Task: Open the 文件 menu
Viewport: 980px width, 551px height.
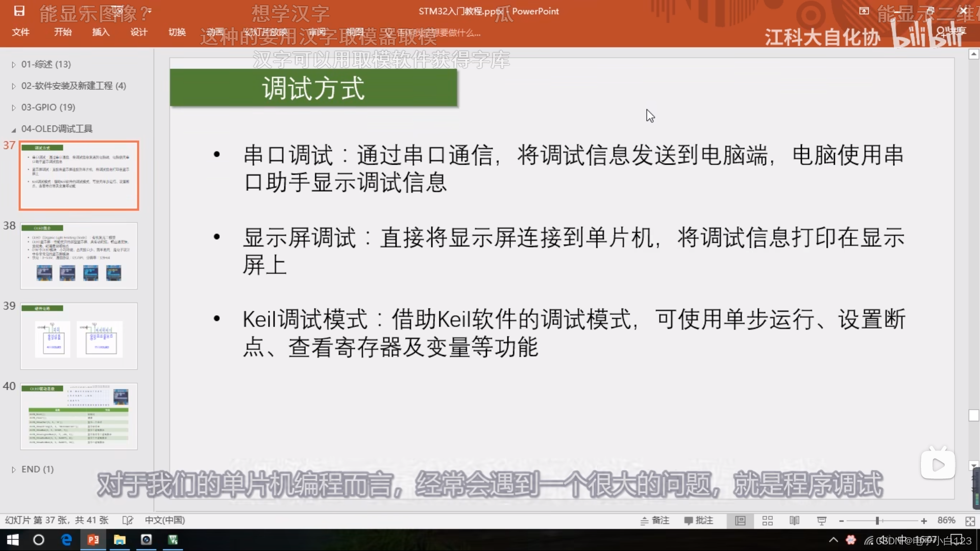Action: 20,32
